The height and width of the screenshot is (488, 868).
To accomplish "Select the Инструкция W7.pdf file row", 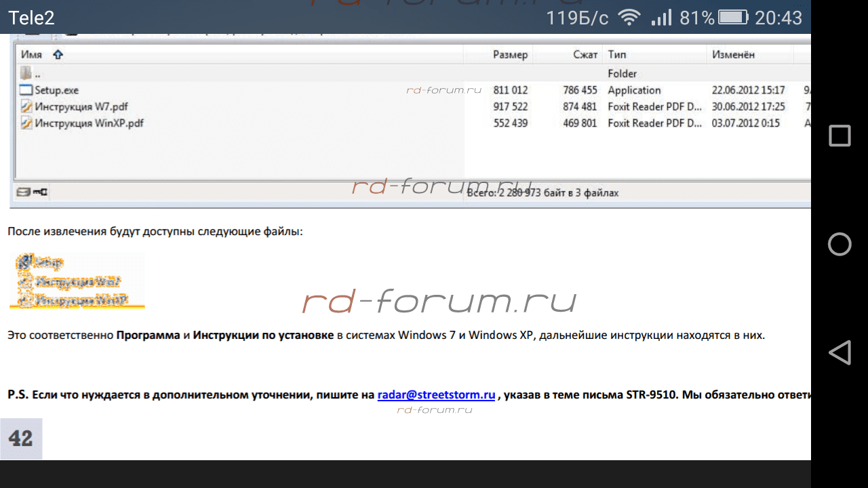I will [81, 106].
